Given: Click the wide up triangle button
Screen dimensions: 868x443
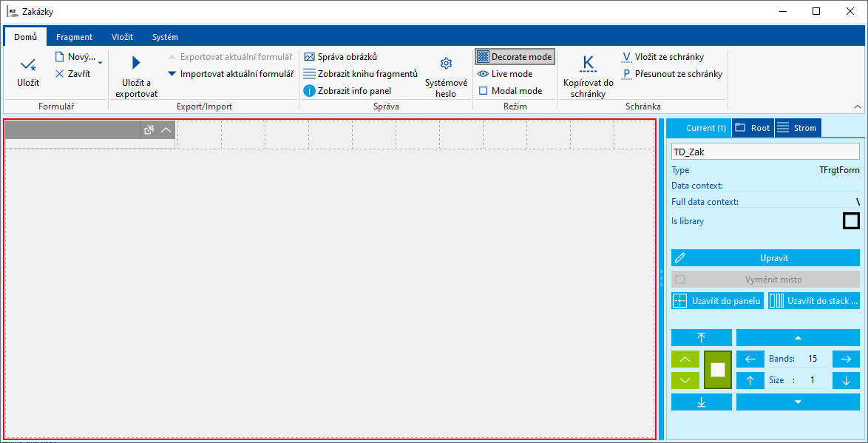Looking at the screenshot, I should pyautogui.click(x=798, y=337).
